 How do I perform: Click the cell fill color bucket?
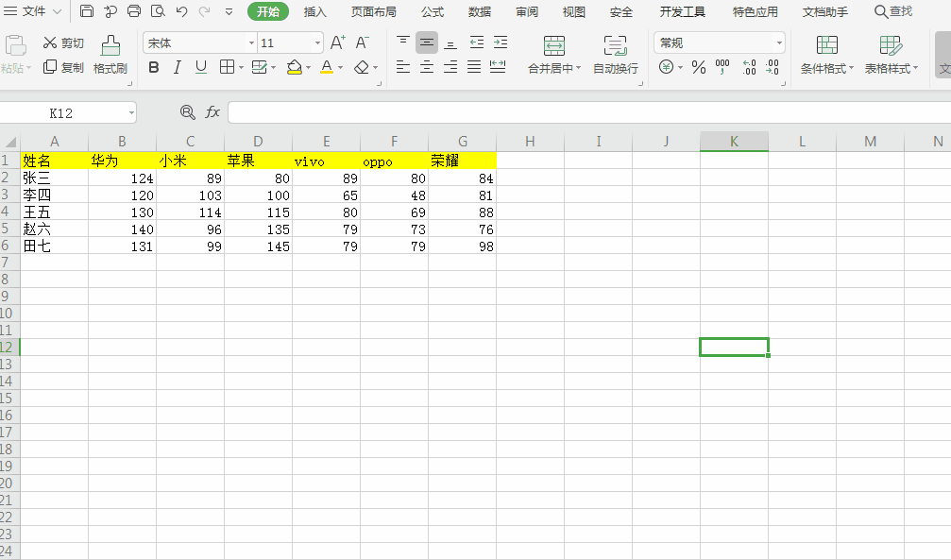click(294, 67)
